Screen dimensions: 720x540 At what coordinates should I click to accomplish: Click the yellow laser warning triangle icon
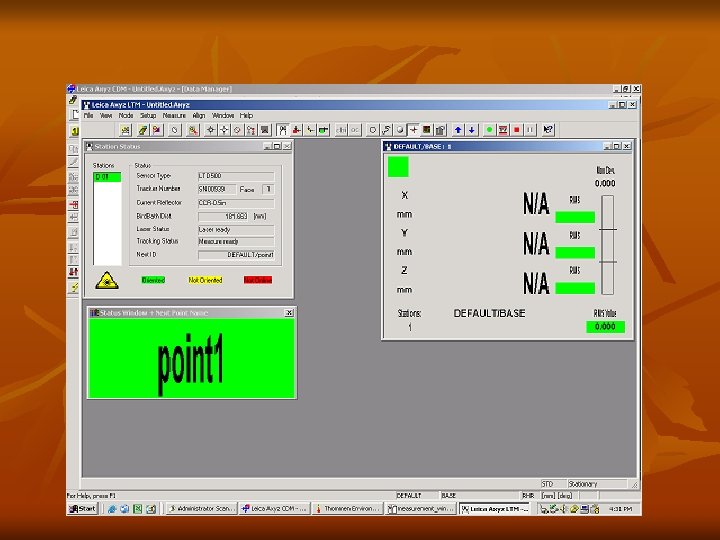pyautogui.click(x=107, y=280)
